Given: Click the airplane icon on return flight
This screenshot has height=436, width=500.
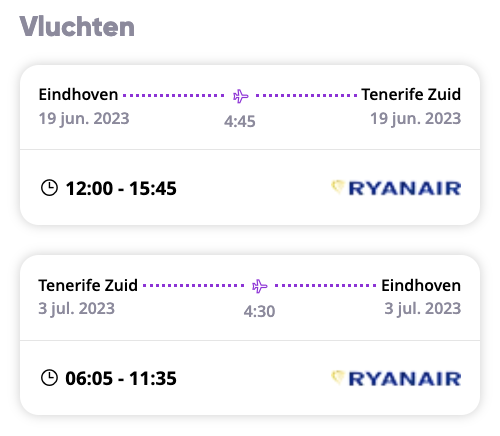Looking at the screenshot, I should [260, 286].
